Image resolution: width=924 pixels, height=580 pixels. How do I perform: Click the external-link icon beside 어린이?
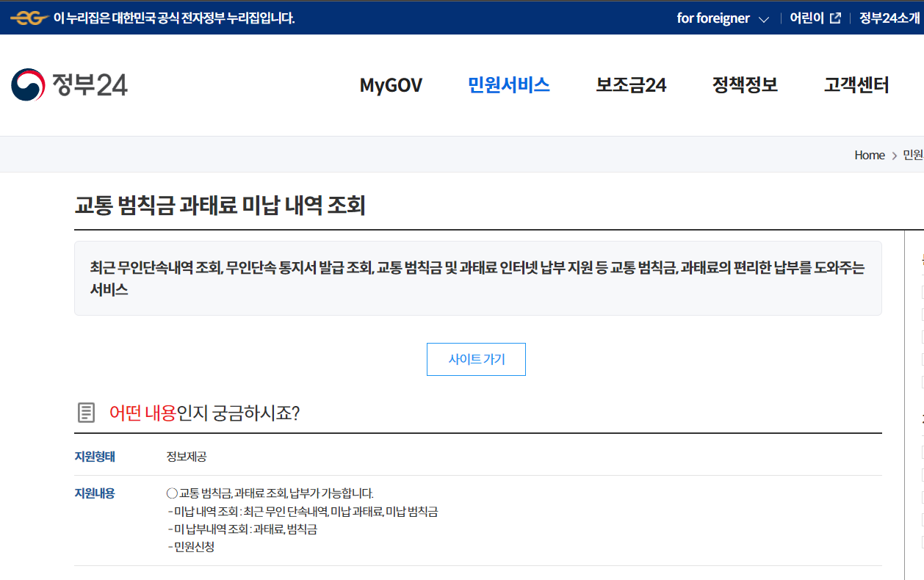[x=835, y=18]
